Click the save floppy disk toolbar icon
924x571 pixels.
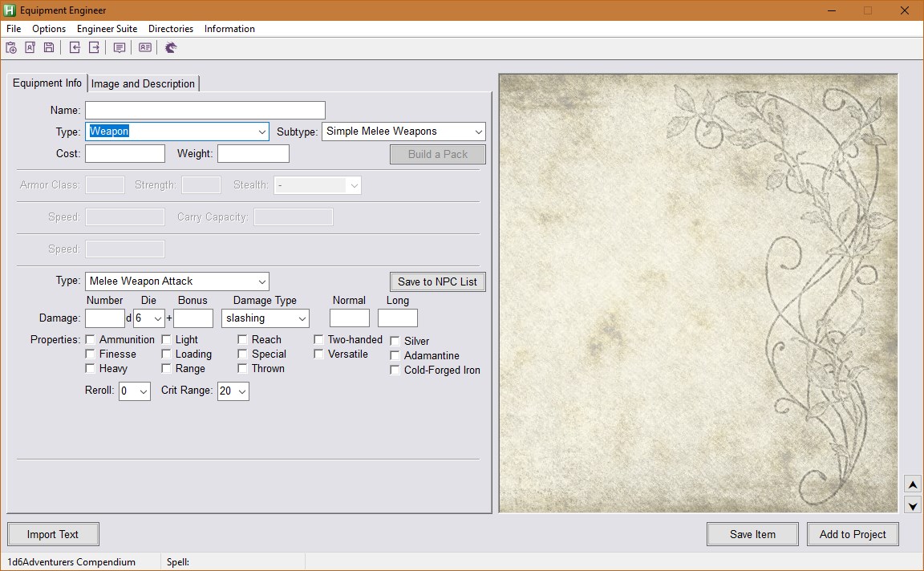(48, 47)
